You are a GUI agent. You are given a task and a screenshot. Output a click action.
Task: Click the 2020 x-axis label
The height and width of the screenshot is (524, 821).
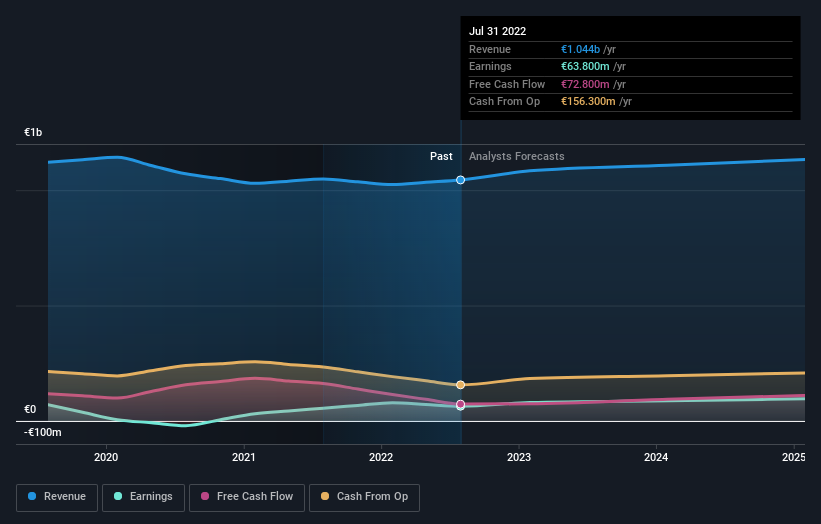coord(106,457)
